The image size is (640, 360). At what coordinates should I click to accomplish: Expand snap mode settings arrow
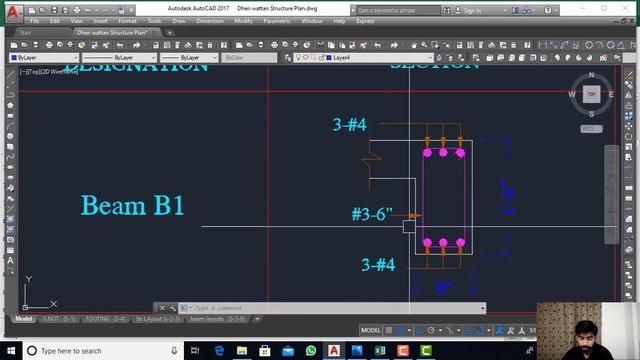(x=409, y=330)
